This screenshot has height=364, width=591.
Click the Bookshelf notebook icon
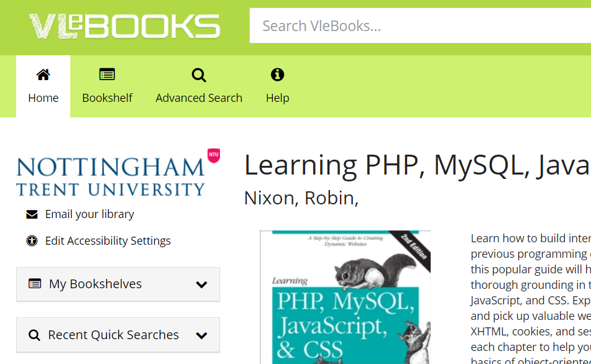coord(107,75)
